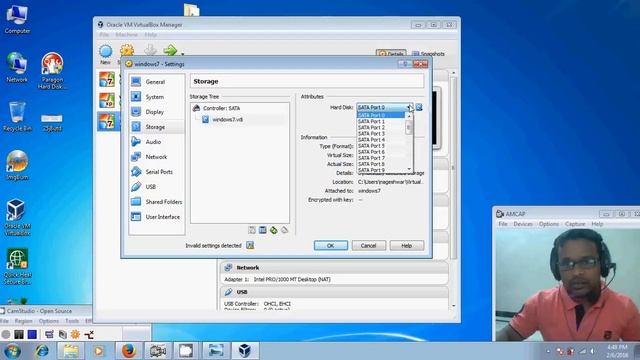This screenshot has width=640, height=360.
Task: Open the Options menu in AMCAP
Action: pyautogui.click(x=549, y=224)
